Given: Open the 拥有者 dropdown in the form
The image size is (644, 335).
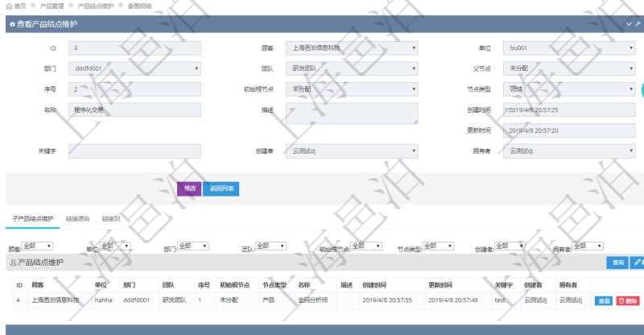Looking at the screenshot, I should tap(569, 151).
